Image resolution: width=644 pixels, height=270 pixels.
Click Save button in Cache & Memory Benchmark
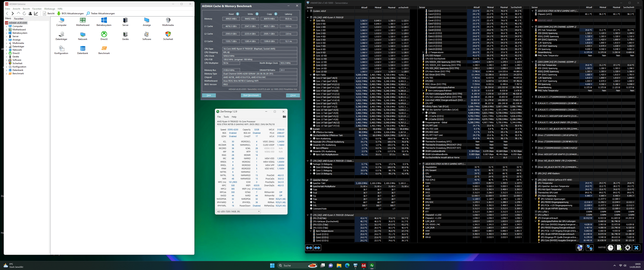point(209,95)
